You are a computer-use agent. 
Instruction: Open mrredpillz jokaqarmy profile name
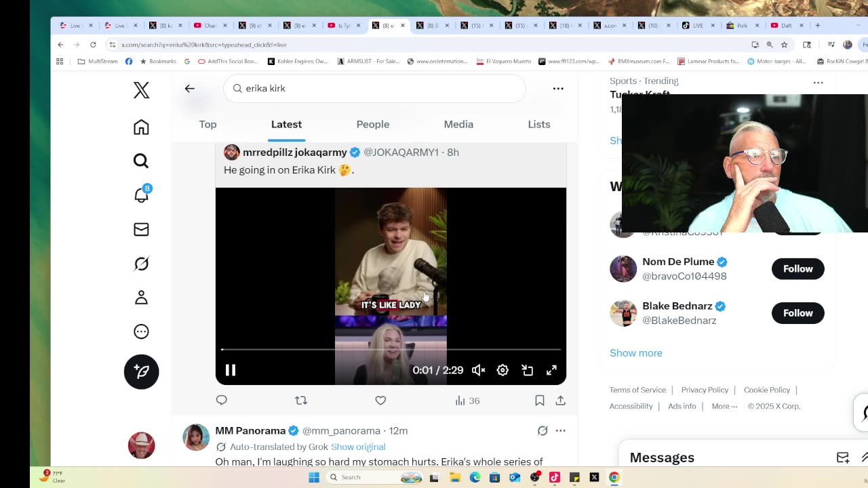click(295, 152)
